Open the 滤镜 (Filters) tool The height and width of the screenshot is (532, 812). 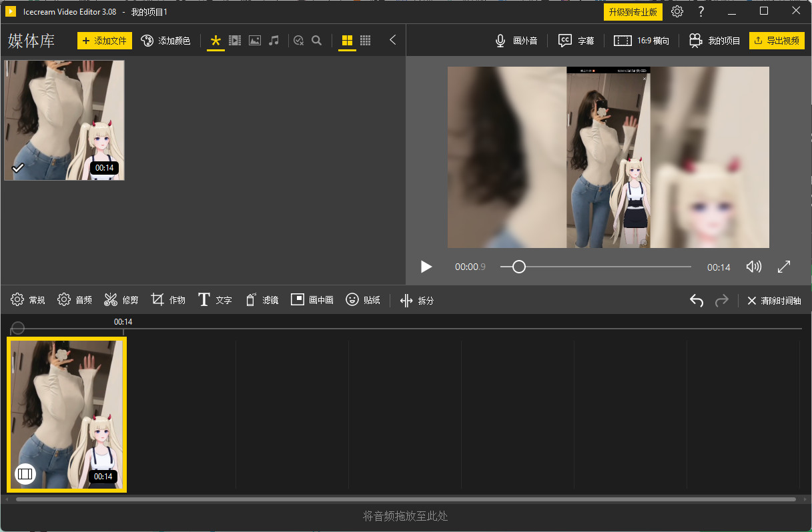[x=262, y=300]
